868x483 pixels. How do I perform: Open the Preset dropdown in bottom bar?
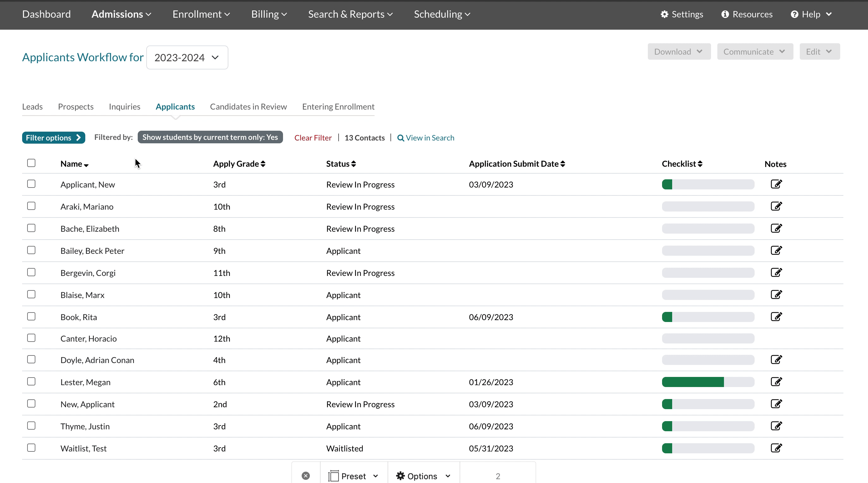click(353, 476)
